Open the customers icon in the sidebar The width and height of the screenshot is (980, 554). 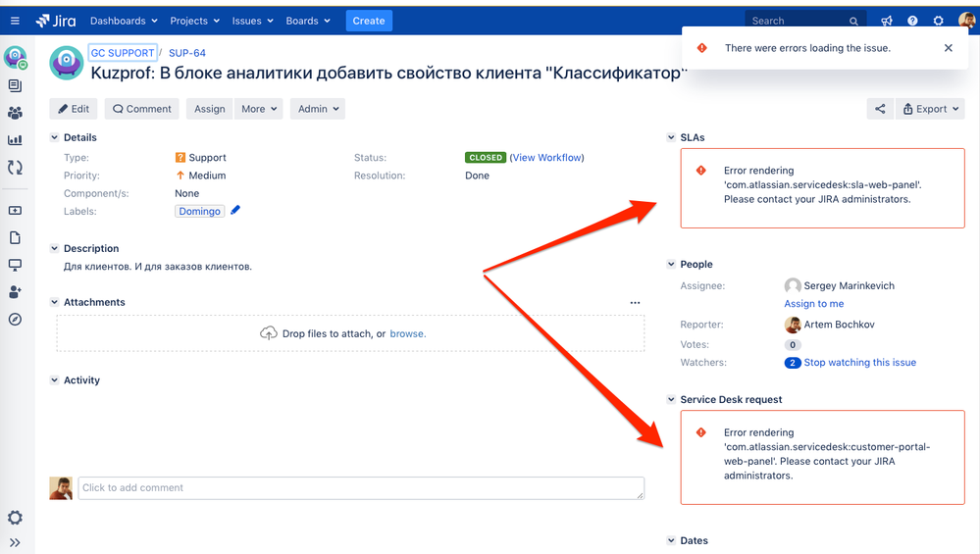tap(15, 113)
